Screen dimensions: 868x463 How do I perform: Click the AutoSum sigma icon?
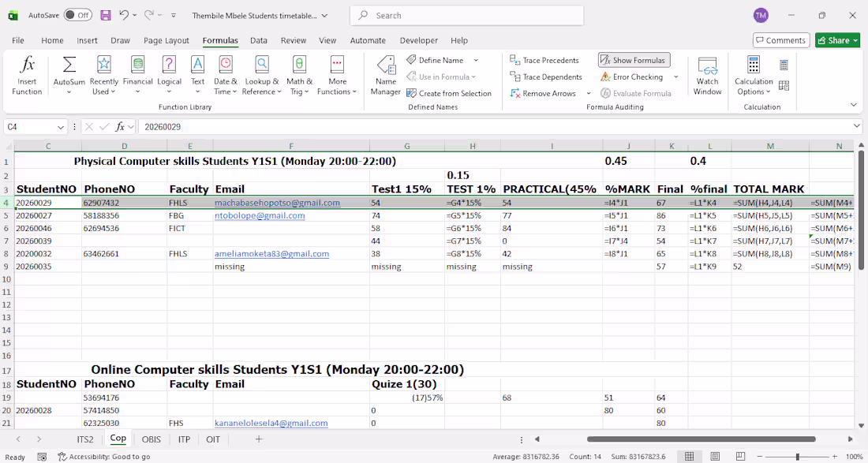[x=69, y=65]
